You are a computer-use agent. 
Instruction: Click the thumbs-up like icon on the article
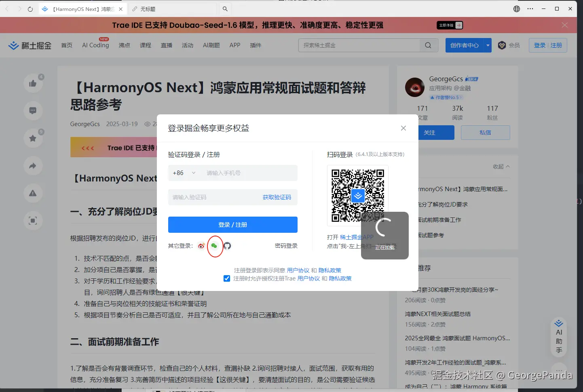click(x=33, y=83)
